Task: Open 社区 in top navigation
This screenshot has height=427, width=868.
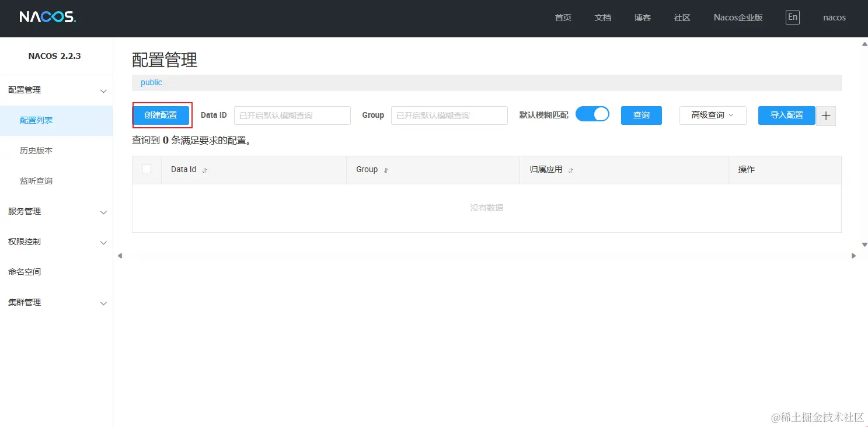Action: click(682, 17)
